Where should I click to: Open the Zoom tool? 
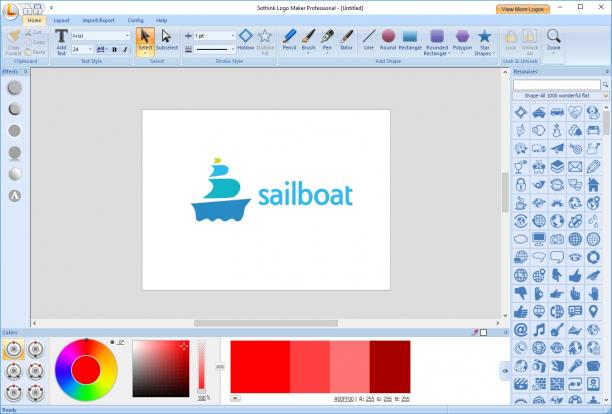(x=553, y=40)
